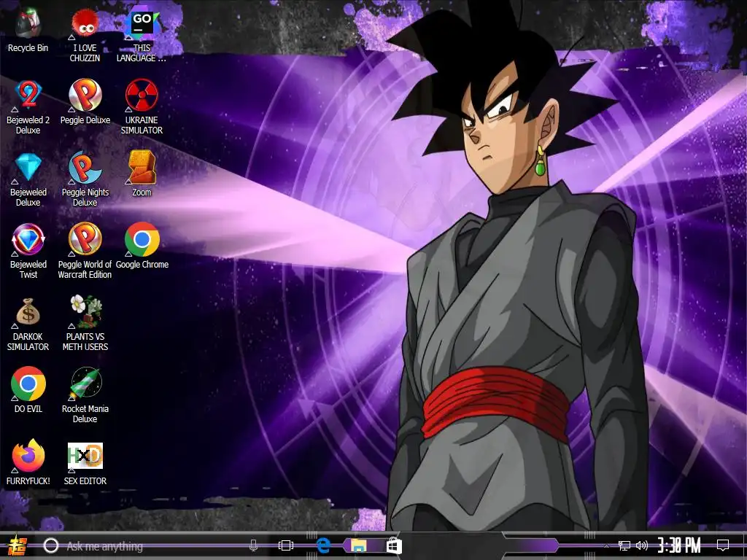The image size is (747, 560).
Task: Click the network tray icon
Action: tap(624, 545)
